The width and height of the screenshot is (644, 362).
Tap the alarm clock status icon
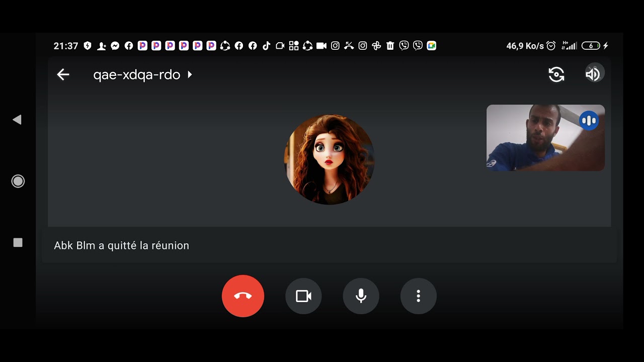(x=551, y=46)
